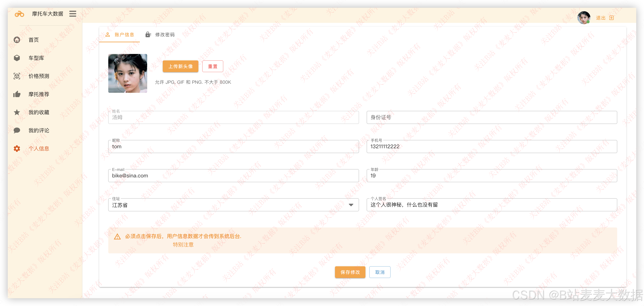Viewport: 644px width, 306px height.
Task: Open 我的收藏 star icon
Action: tap(17, 112)
